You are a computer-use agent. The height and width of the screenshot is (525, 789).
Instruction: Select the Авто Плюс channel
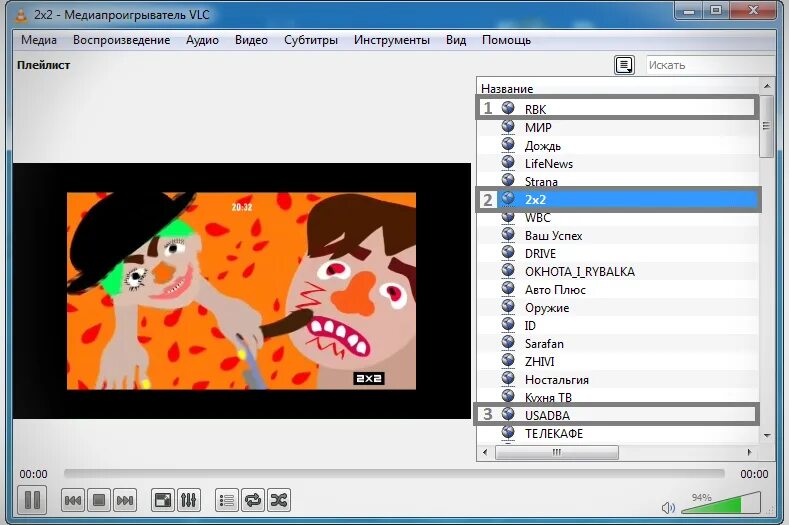point(618,290)
